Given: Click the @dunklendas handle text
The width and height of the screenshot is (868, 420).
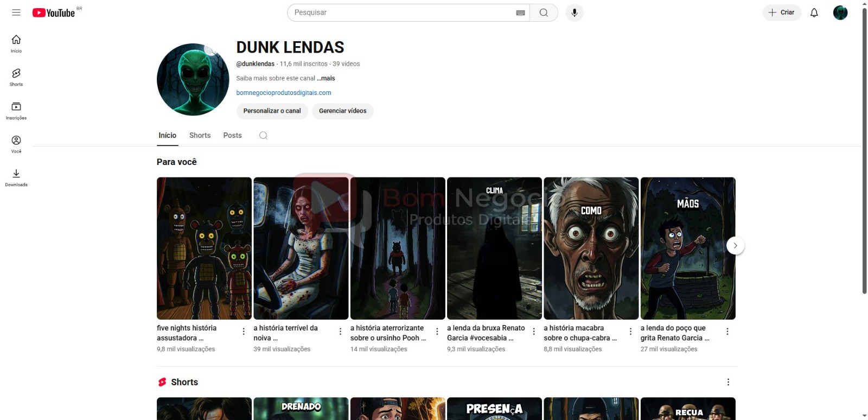Looking at the screenshot, I should (256, 64).
